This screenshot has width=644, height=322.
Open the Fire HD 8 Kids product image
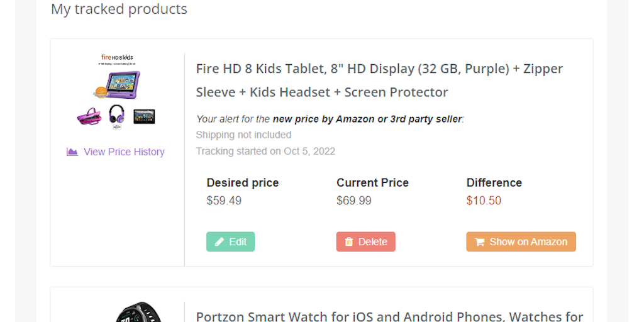(x=116, y=92)
